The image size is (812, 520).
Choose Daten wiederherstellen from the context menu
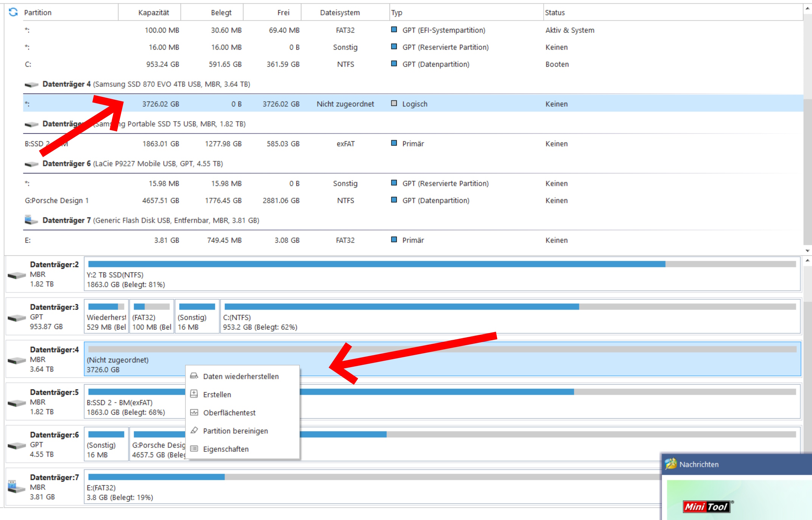[241, 377]
